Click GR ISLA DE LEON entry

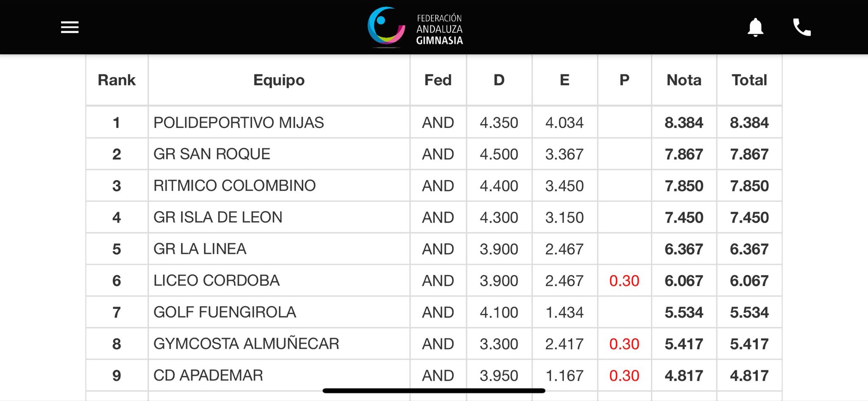click(218, 217)
